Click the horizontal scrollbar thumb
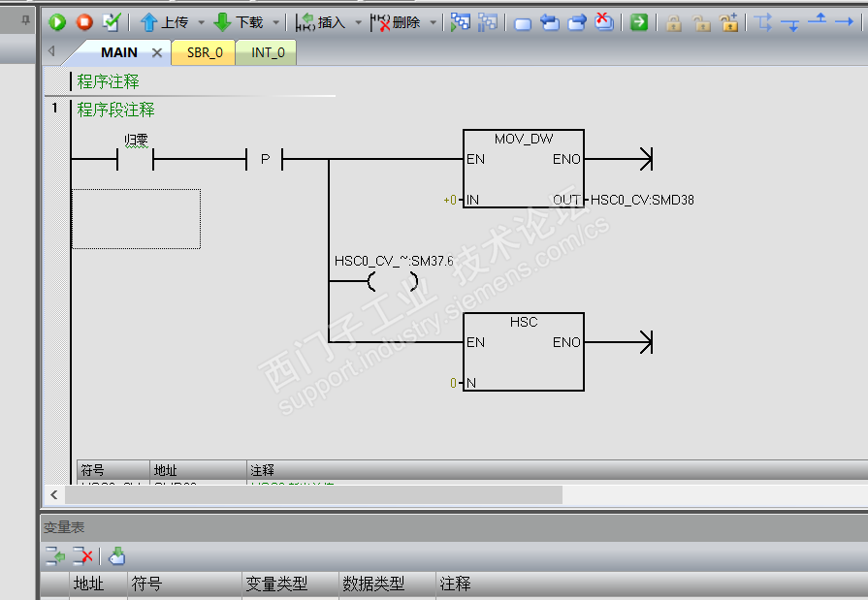This screenshot has height=600, width=868. (x=314, y=495)
